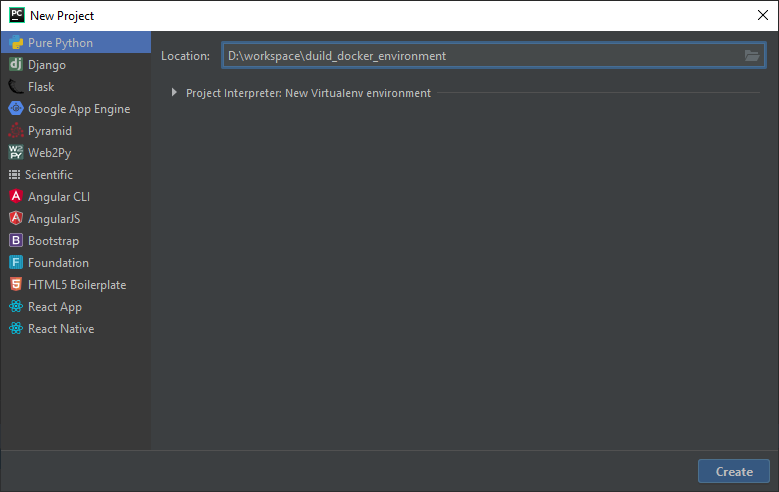Pick the HTML5 Boilerplate icon
779x492 pixels.
pyautogui.click(x=16, y=284)
